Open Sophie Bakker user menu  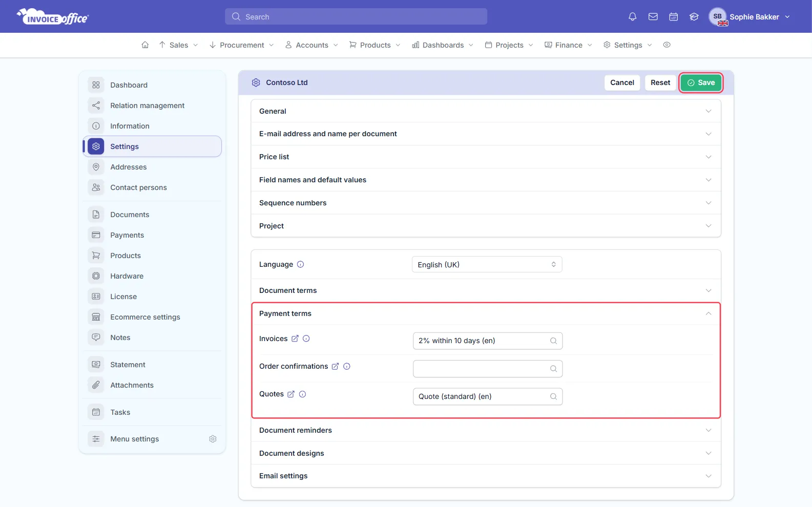(749, 17)
